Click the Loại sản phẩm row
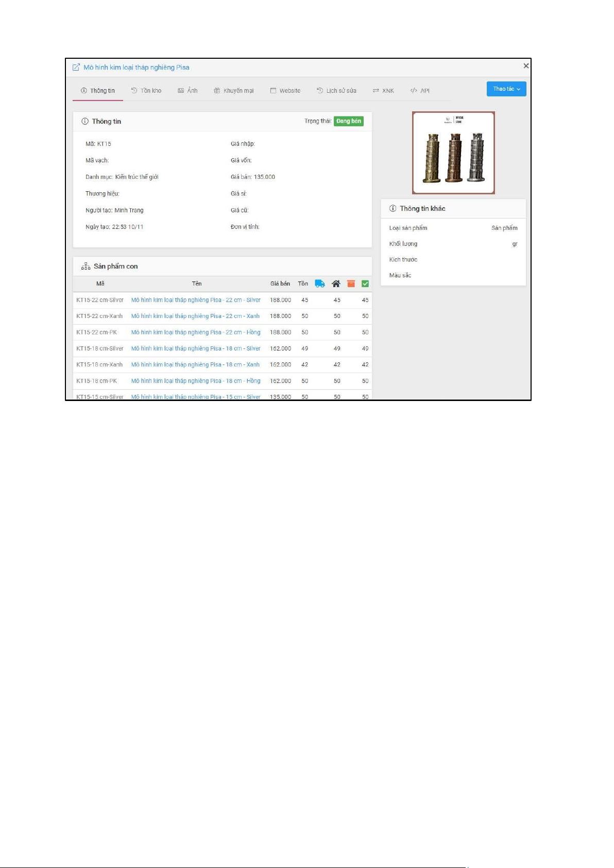Screen dimensions: 614x868 tap(453, 228)
